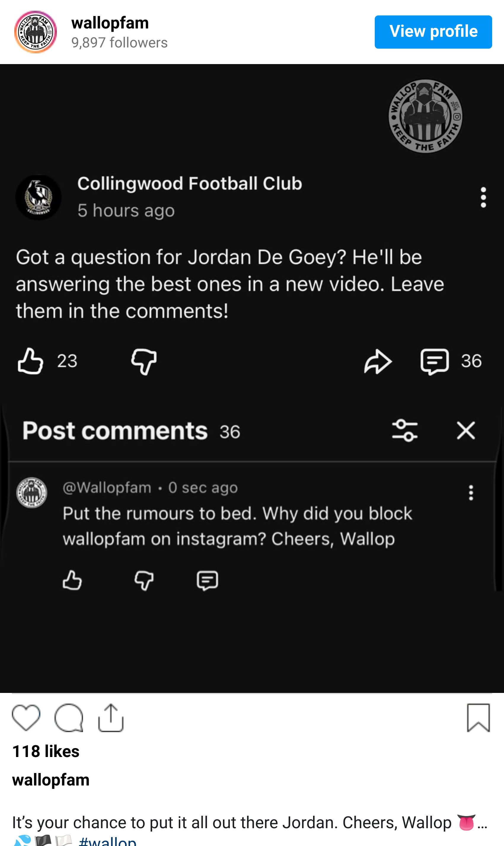Save post with the bookmark icon
504x846 pixels.
478,718
